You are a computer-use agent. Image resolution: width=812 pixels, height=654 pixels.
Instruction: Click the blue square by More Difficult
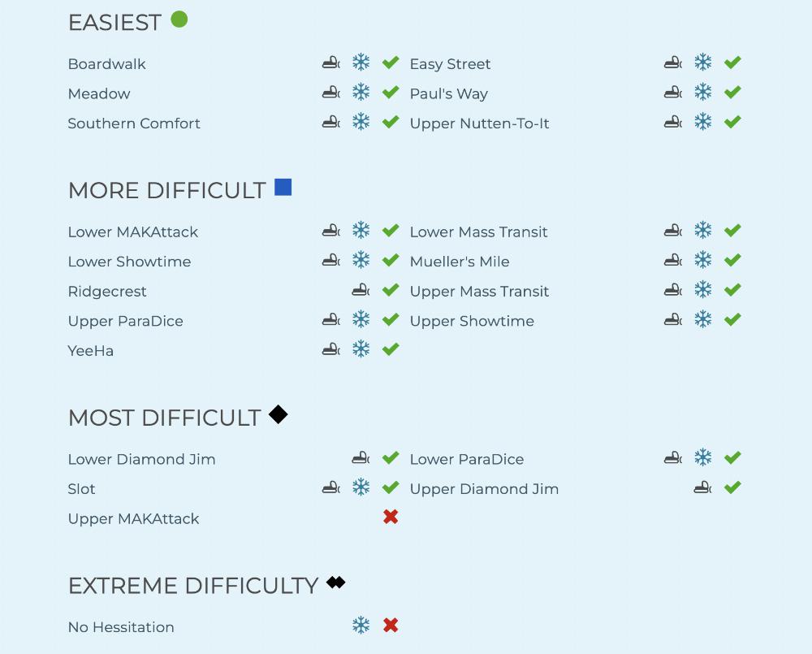283,188
